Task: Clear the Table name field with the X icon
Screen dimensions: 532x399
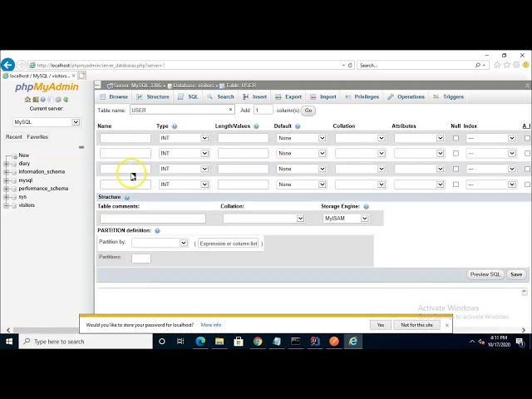Action: click(230, 109)
